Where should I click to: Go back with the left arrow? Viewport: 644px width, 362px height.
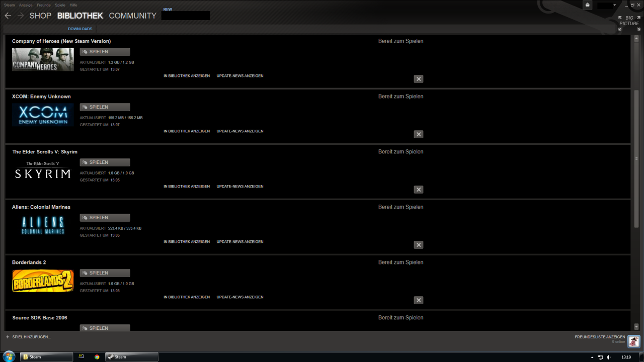coord(8,16)
